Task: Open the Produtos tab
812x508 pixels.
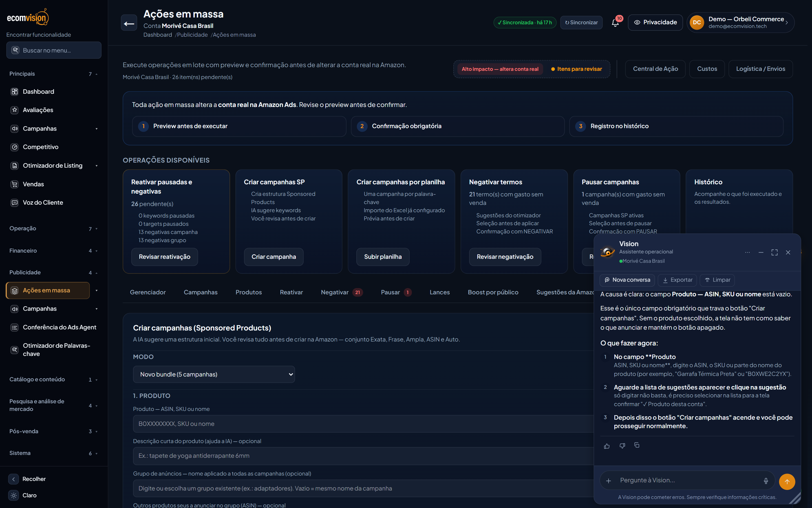Action: pos(249,292)
